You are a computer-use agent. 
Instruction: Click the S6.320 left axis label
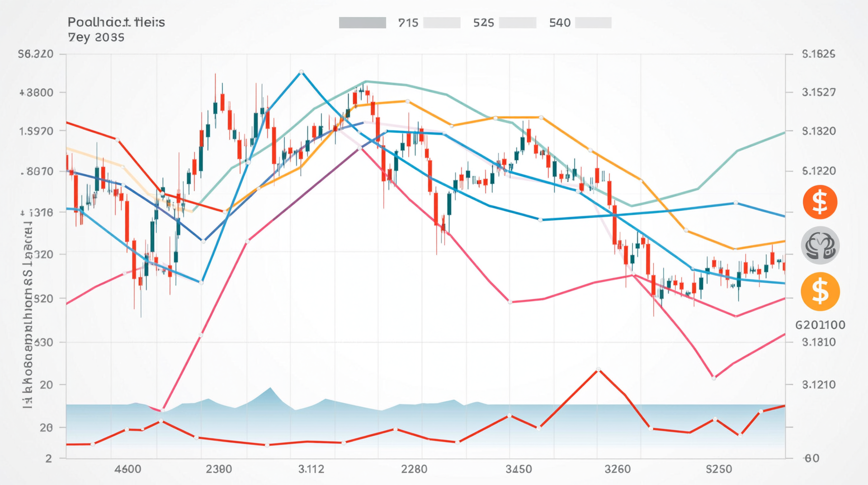tap(36, 54)
